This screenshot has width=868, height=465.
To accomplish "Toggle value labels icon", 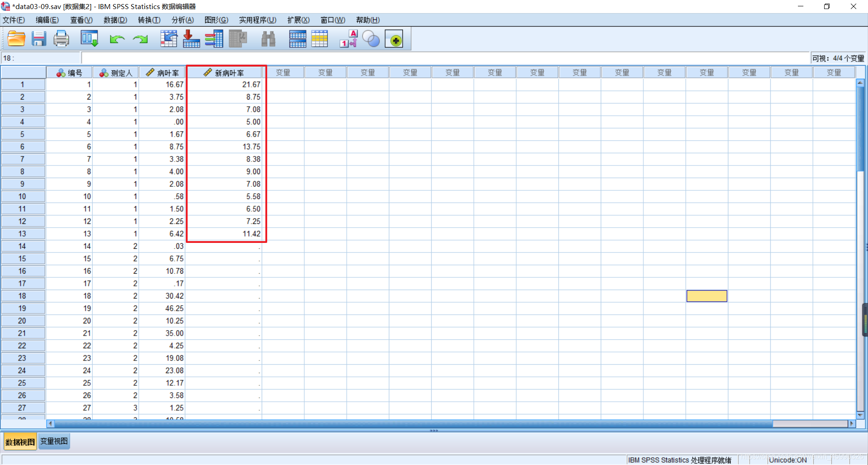I will 349,39.
